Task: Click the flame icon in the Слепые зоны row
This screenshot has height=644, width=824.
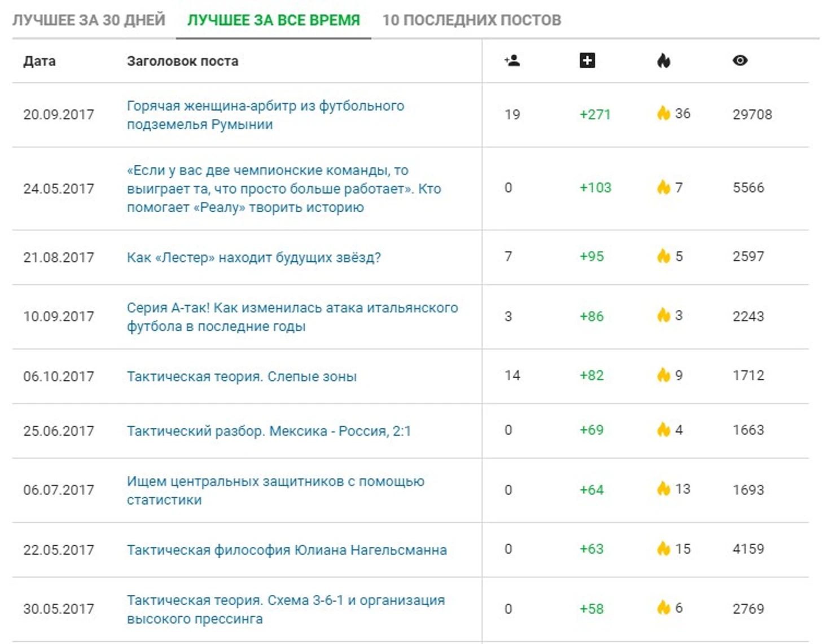Action: click(663, 375)
